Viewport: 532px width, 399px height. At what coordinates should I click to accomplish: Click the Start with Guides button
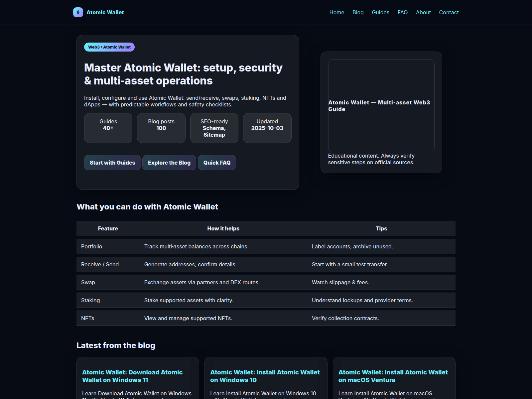click(112, 163)
